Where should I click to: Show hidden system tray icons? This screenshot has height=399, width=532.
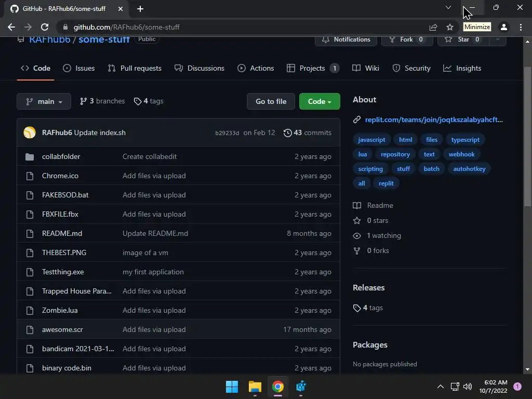coord(441,387)
